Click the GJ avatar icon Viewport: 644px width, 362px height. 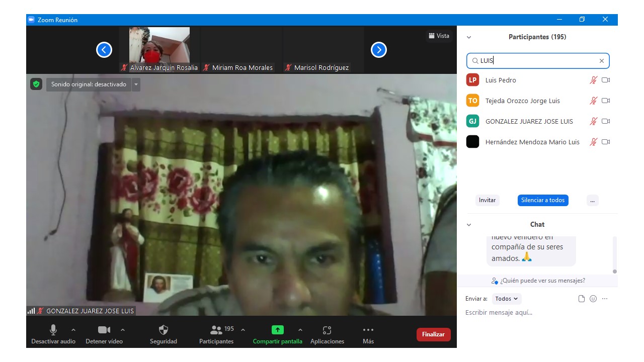pyautogui.click(x=472, y=121)
